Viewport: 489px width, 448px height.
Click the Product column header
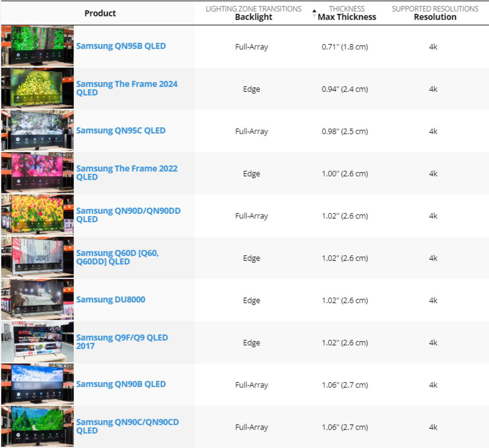(x=100, y=13)
